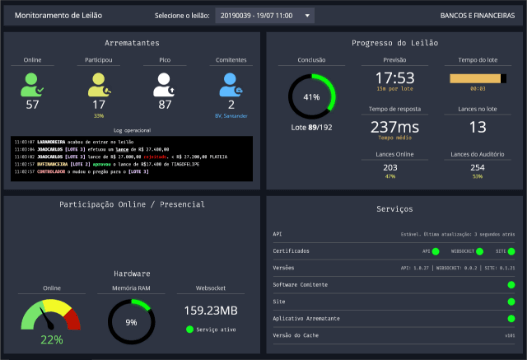Screen dimensions: 527x360
Task: Click the green Serviço ativo status dot
Action: click(190, 329)
